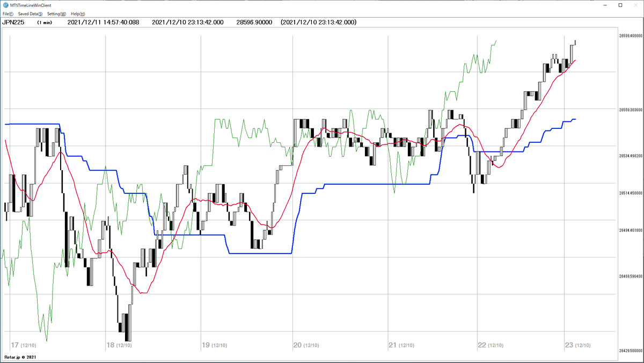This screenshot has width=644, height=363.
Task: Click the 20 (12/10) time axis marker
Action: point(308,345)
